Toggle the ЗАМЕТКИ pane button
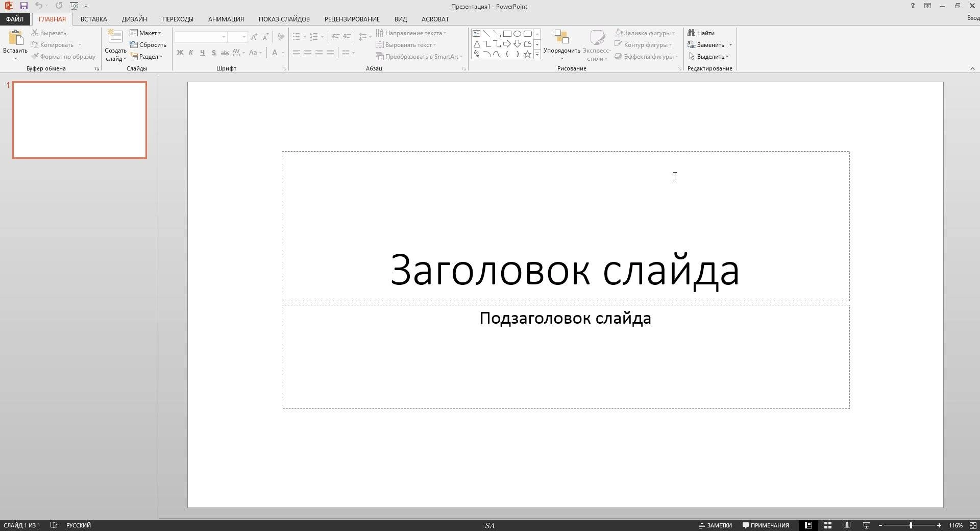The image size is (980, 531). [x=715, y=525]
